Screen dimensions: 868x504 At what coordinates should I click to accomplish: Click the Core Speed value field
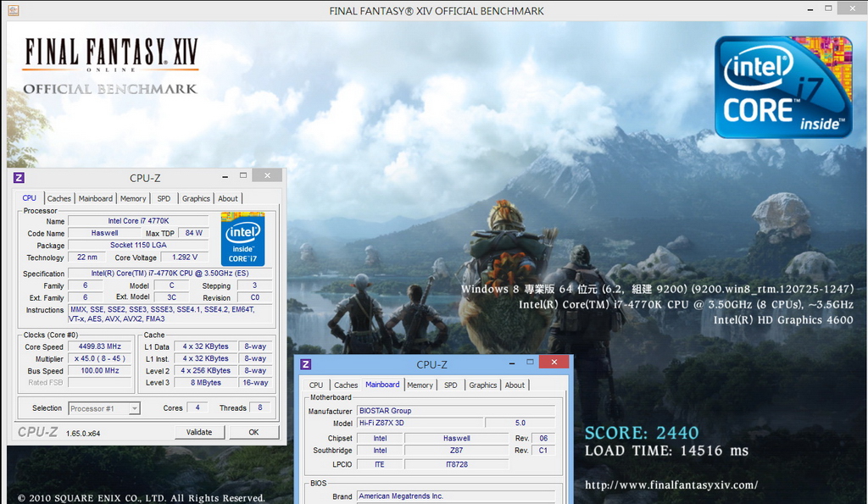[100, 346]
